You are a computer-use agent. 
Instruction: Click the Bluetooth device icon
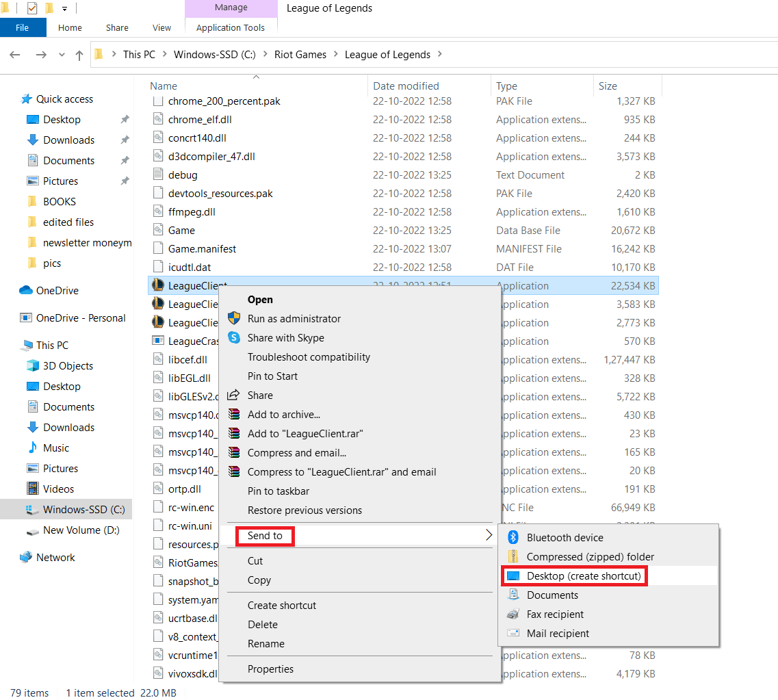[513, 537]
